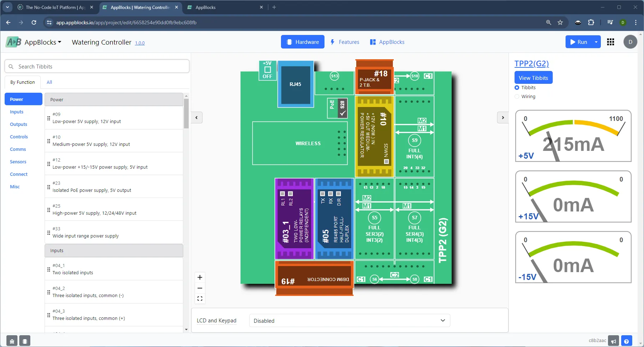Open the log document icon at bottom
Viewport: 644px width, 347px height.
(x=25, y=341)
